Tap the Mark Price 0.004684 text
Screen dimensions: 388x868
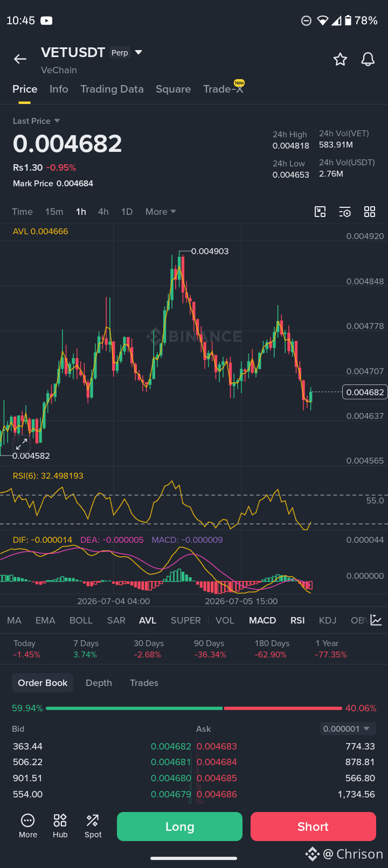click(x=53, y=184)
